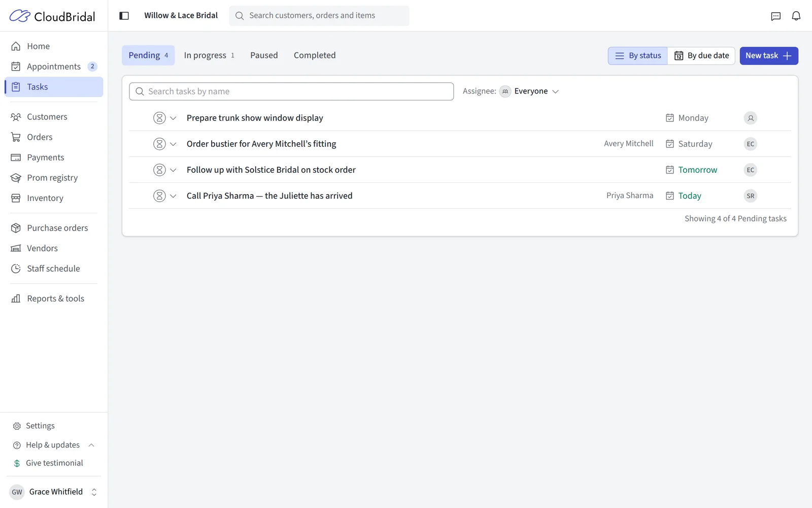Open Prom registry page
812x508 pixels.
coord(54,178)
